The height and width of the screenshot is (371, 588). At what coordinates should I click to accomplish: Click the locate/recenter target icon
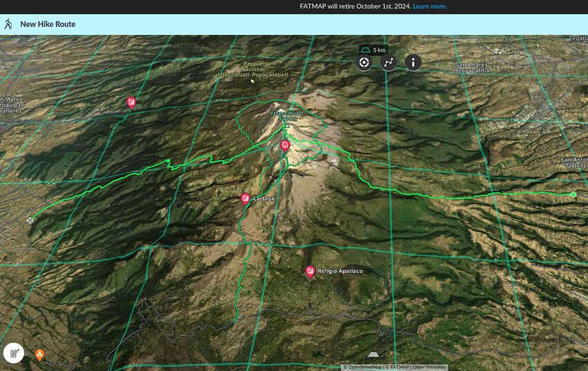tap(365, 62)
